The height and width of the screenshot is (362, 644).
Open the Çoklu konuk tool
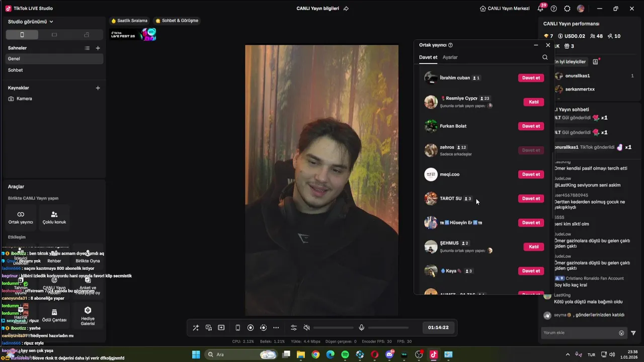(54, 217)
